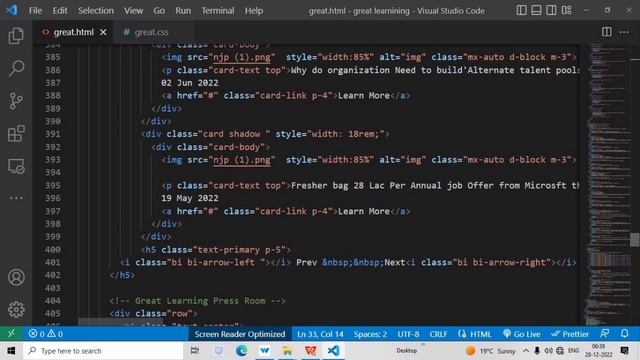Open the Edit menu

click(60, 11)
